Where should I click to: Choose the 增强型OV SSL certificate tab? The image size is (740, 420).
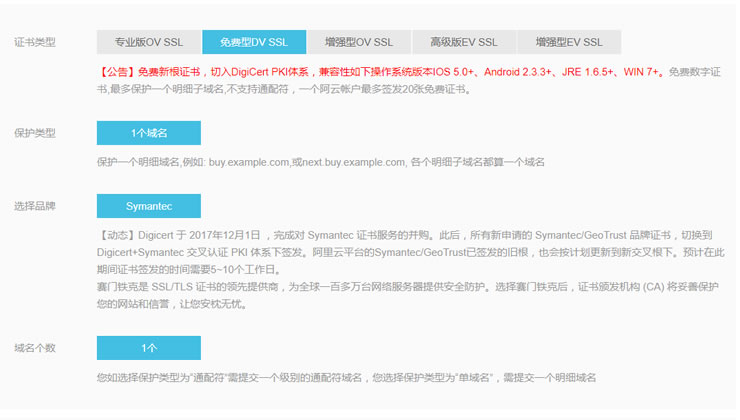coord(359,42)
